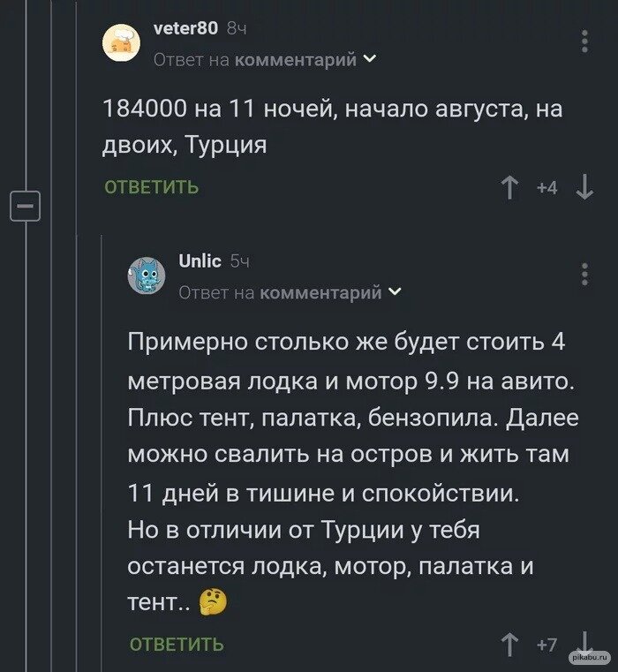Expand parent comment chevron under Unlic

click(394, 292)
